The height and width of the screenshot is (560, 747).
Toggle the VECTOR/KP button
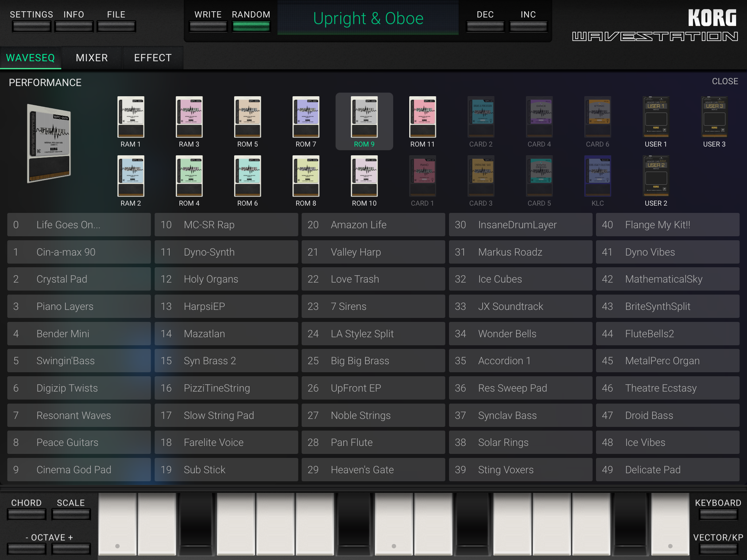[x=718, y=548]
